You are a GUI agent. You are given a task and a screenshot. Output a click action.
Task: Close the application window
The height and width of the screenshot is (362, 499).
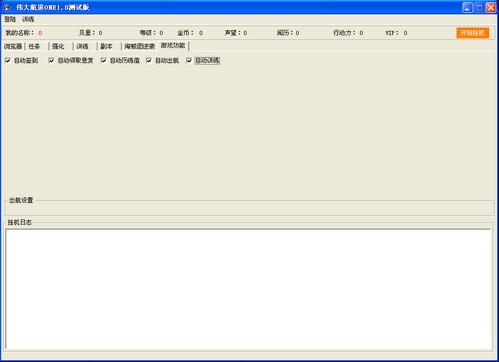pyautogui.click(x=491, y=7)
